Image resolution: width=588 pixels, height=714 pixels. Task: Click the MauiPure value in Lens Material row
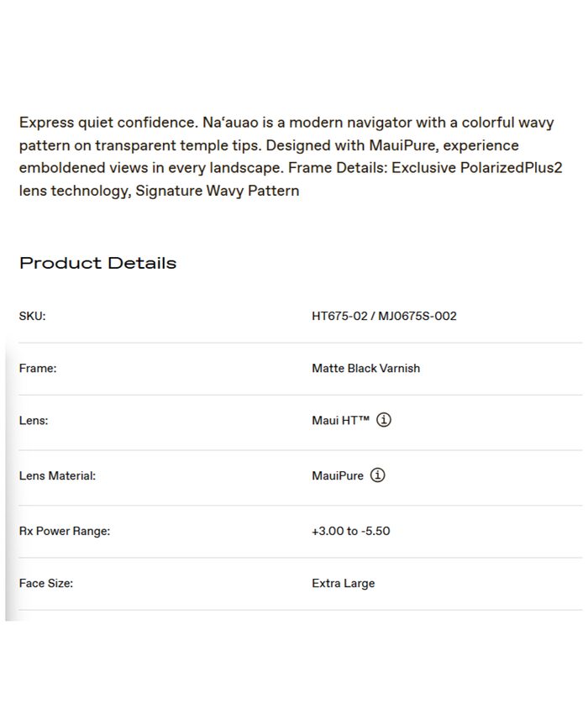coord(338,476)
